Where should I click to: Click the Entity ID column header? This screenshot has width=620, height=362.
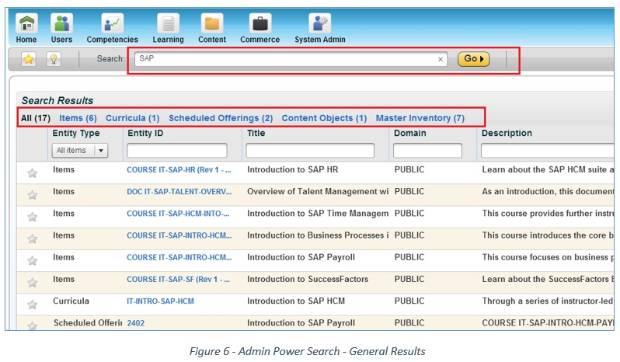(x=145, y=133)
